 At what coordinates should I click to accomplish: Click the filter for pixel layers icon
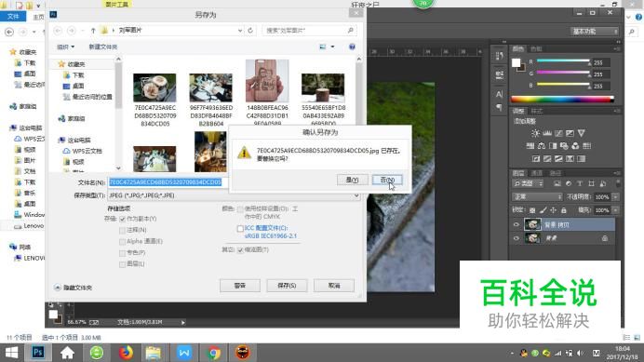(557, 183)
